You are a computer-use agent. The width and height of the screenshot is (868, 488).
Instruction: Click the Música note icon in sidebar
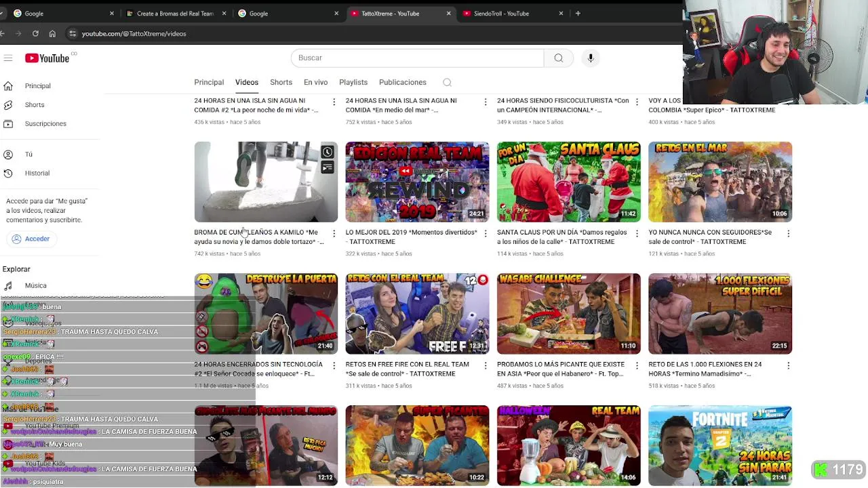[x=8, y=286]
